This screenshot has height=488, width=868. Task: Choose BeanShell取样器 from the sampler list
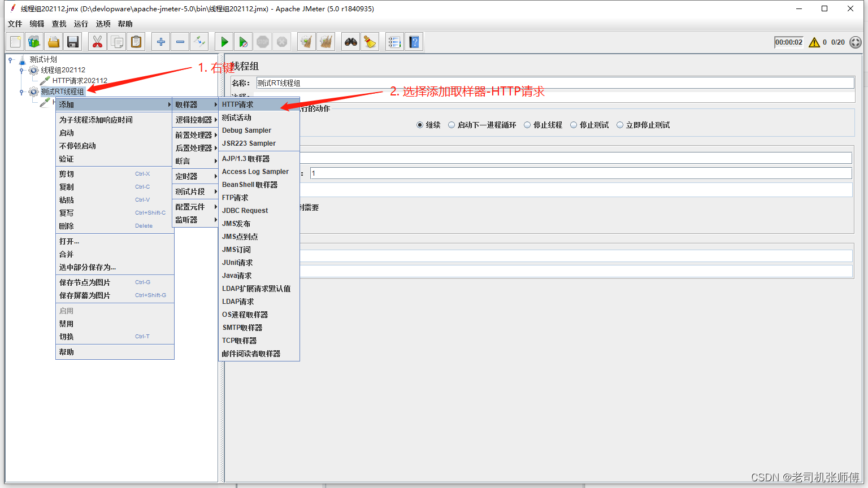pyautogui.click(x=259, y=185)
